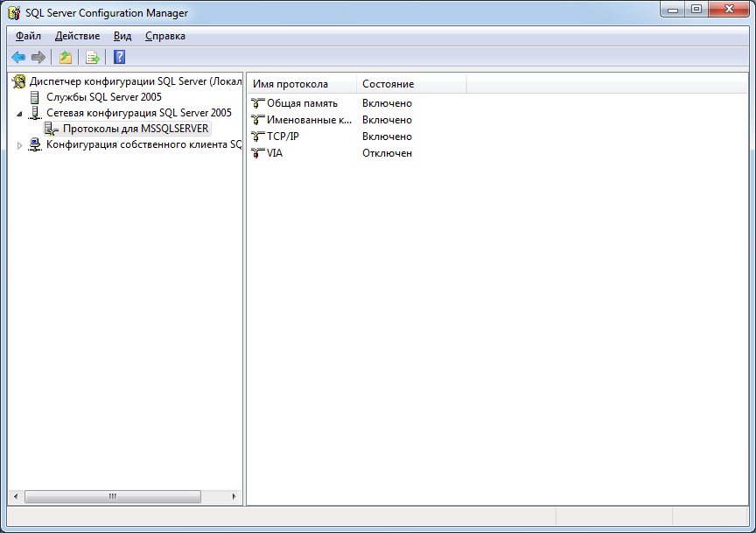The width and height of the screenshot is (756, 533).
Task: Click the Диспетчер конфигурации SQL Server root icon
Action: coord(19,81)
